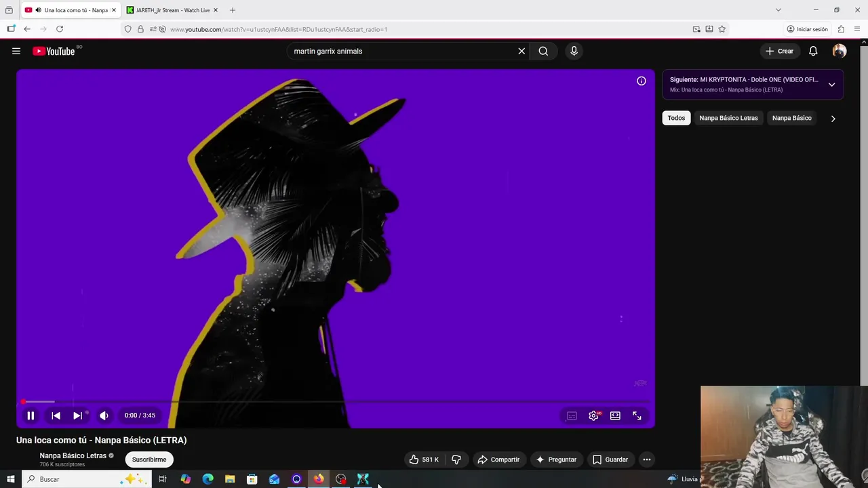Enter full screen mode
Image resolution: width=868 pixels, height=488 pixels.
[637, 415]
